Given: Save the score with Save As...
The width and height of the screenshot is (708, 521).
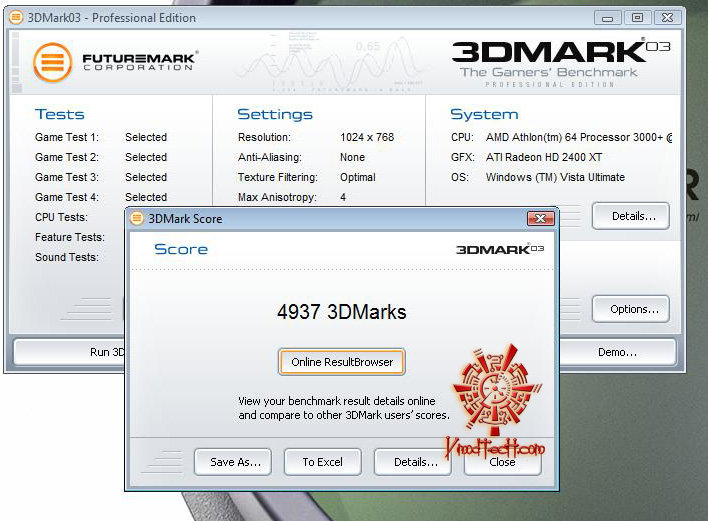Looking at the screenshot, I should [x=233, y=462].
